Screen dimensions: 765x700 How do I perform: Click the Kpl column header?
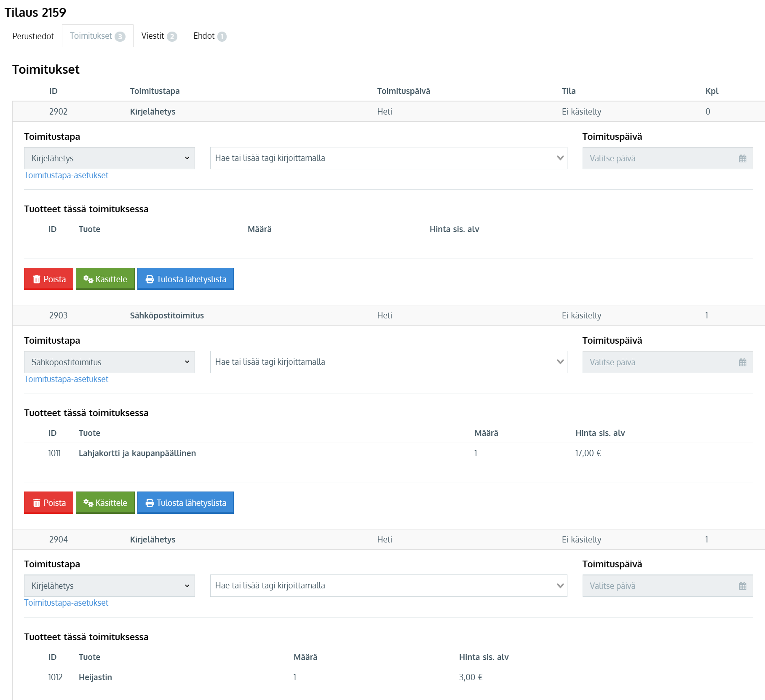pyautogui.click(x=712, y=91)
